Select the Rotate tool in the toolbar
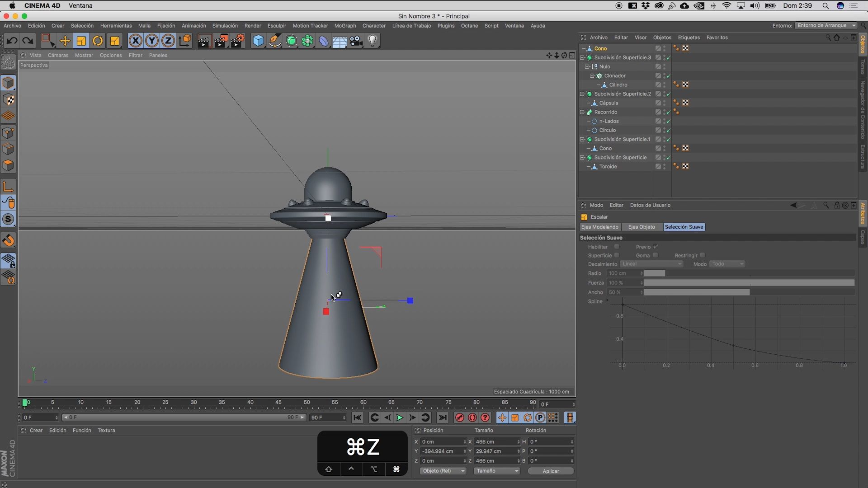Image resolution: width=868 pixels, height=488 pixels. click(98, 41)
